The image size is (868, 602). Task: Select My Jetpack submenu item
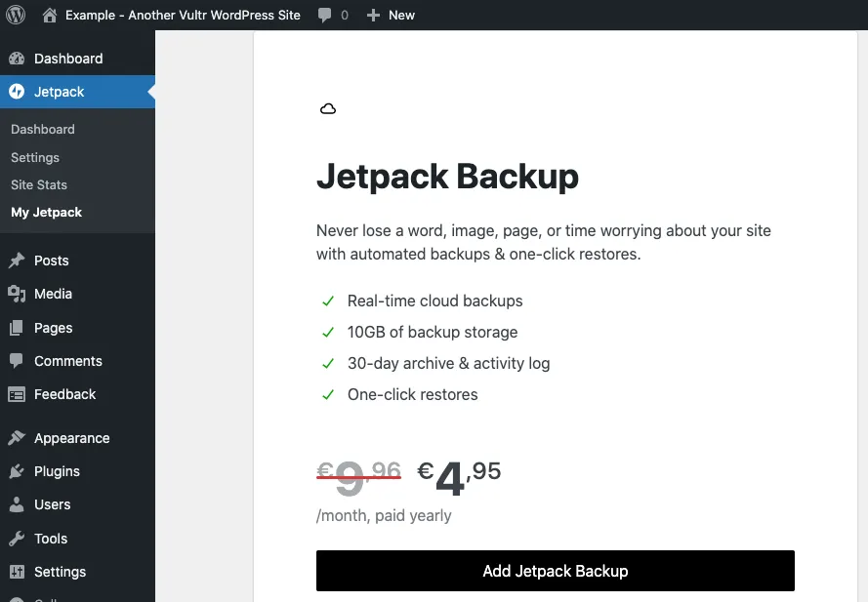[x=47, y=213]
